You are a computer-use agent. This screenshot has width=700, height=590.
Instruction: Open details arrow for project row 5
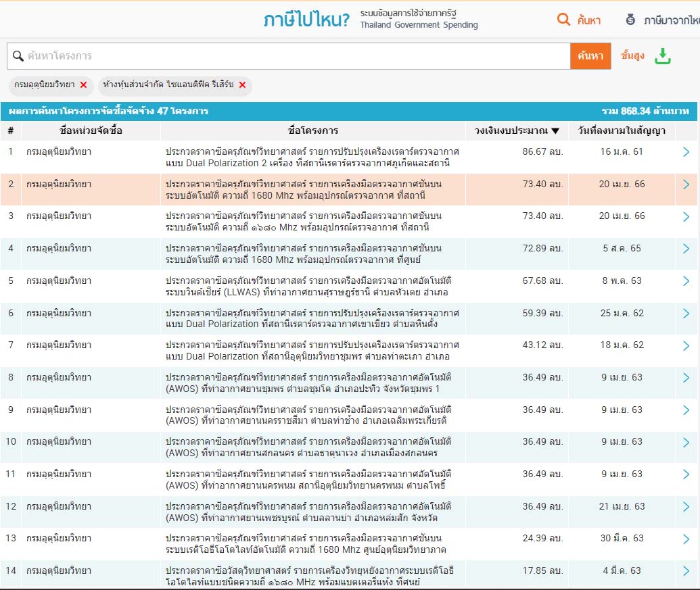click(x=686, y=281)
